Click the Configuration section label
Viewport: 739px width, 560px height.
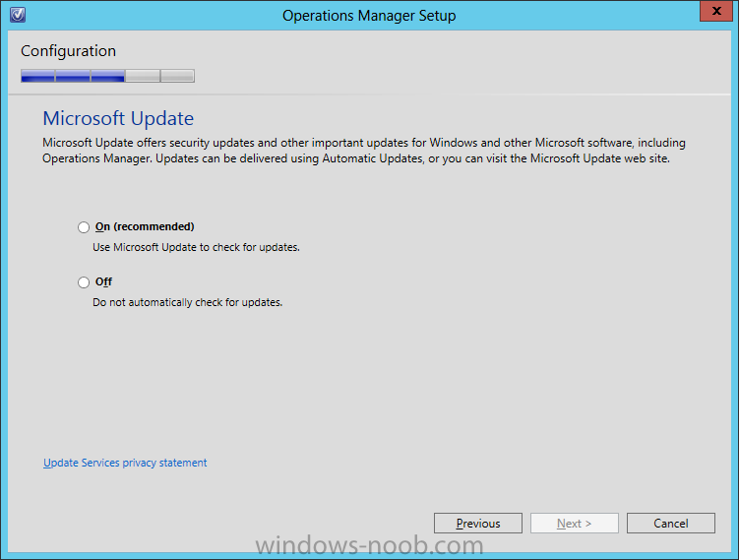point(68,51)
